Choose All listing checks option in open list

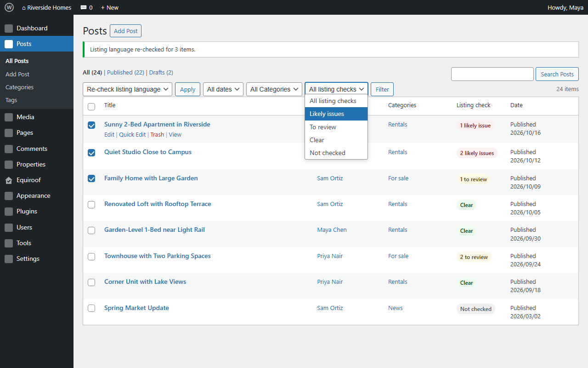coord(336,101)
